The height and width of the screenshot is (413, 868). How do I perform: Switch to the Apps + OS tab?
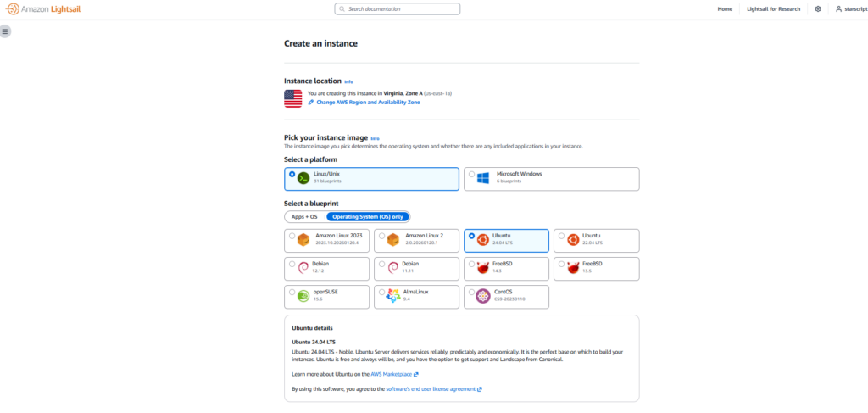pyautogui.click(x=304, y=216)
